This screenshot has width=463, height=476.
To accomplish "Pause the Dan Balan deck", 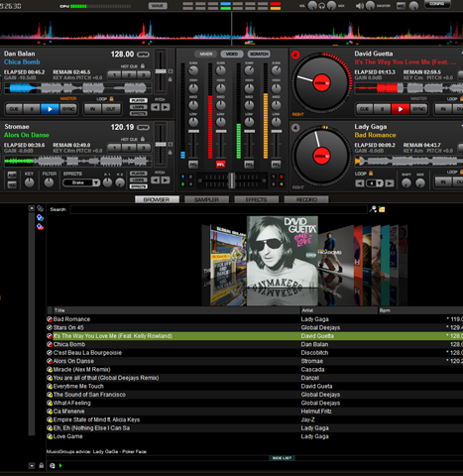I will 32,109.
